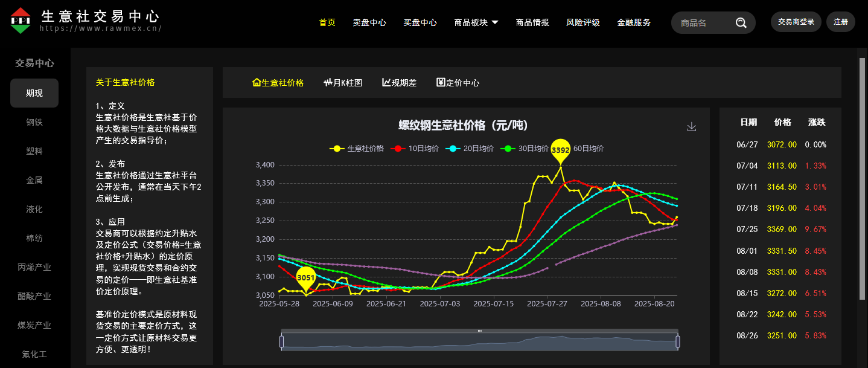Open 商品情报 in top navigation
Image resolution: width=868 pixels, height=368 pixels.
click(x=532, y=23)
